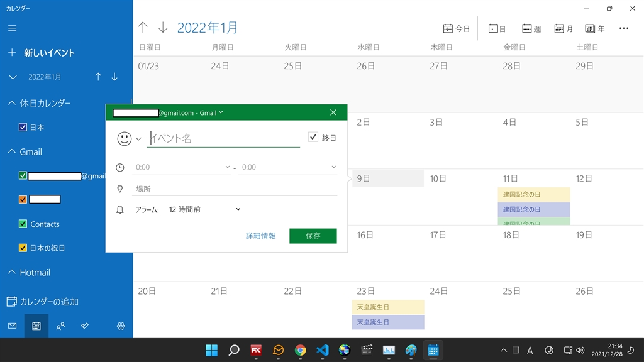Go to previous month in sidebar
The height and width of the screenshot is (362, 644).
click(x=98, y=77)
